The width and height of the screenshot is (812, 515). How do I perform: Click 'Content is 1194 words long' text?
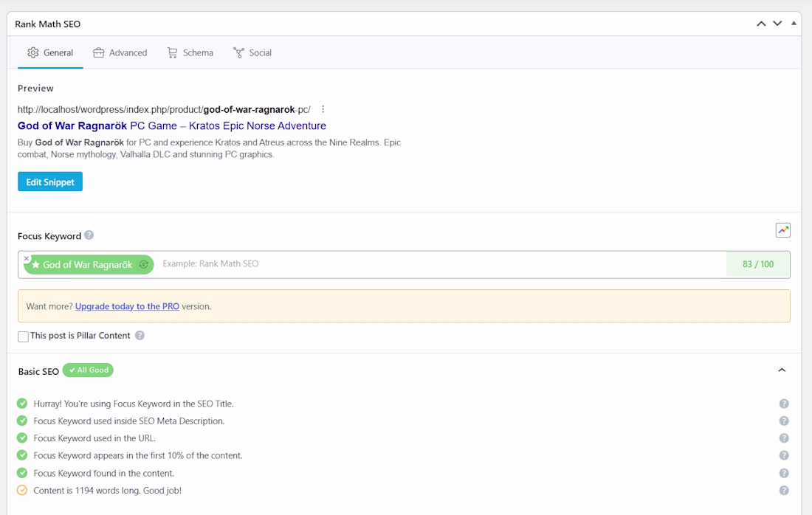(108, 490)
